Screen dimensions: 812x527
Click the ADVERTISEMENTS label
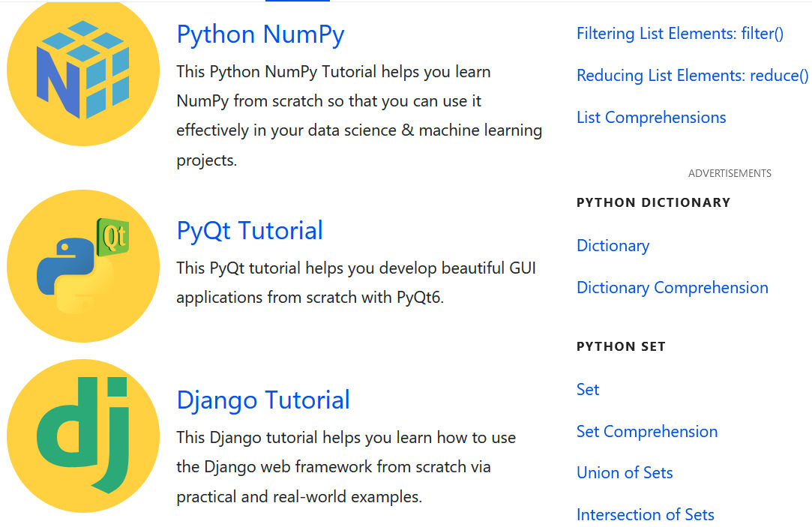click(x=730, y=173)
